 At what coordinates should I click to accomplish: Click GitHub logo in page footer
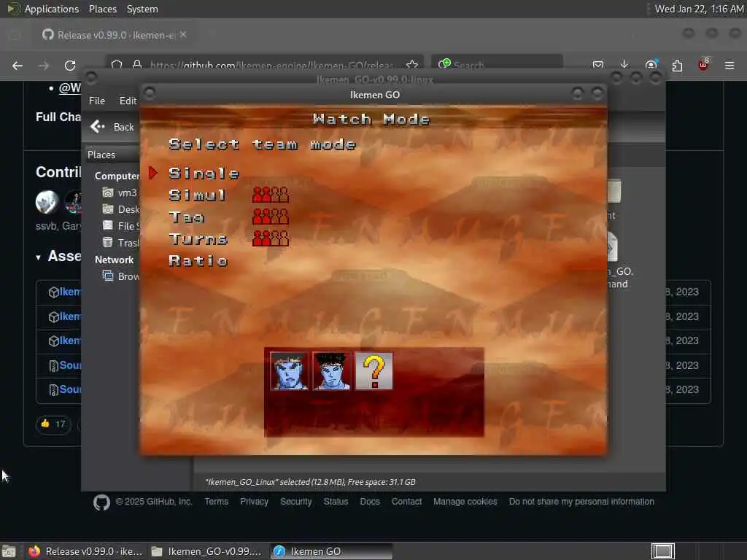pyautogui.click(x=101, y=502)
